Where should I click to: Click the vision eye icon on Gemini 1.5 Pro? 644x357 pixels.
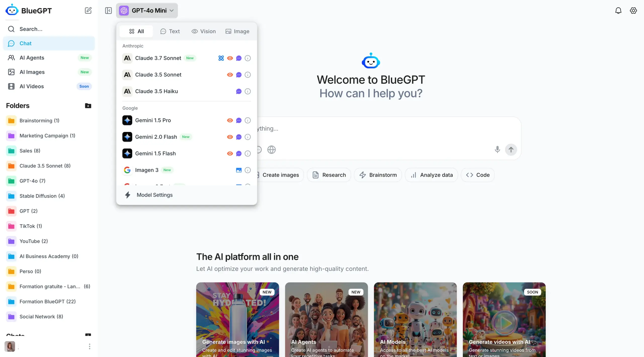click(230, 120)
